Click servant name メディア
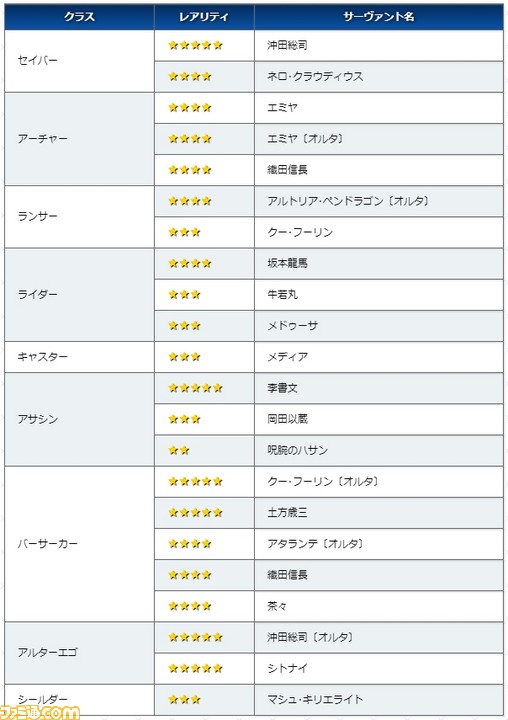This screenshot has height=720, width=508. click(288, 357)
